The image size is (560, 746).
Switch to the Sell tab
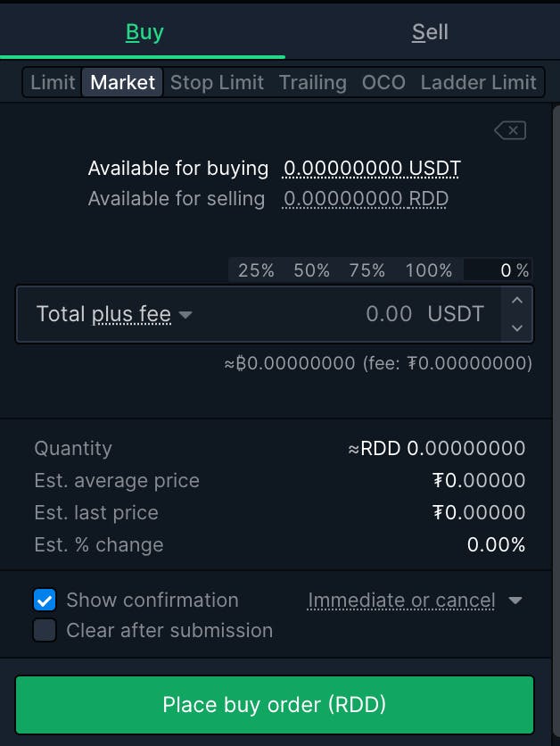tap(430, 32)
